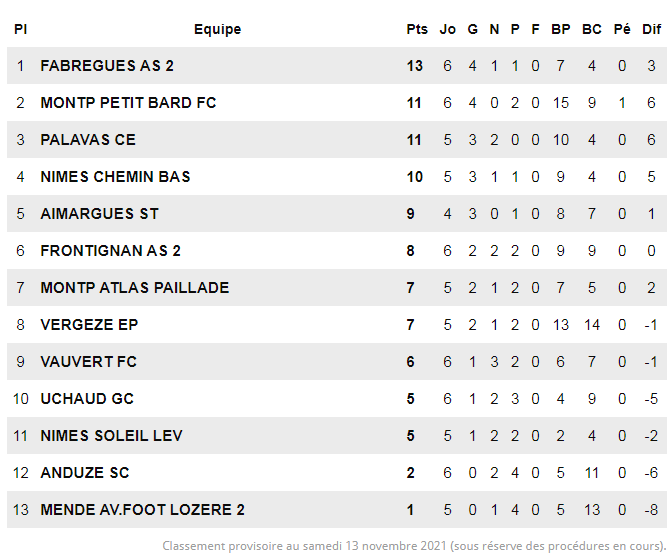The width and height of the screenshot is (672, 560).
Task: Select MONTP PETIT BARD FC team
Action: click(128, 103)
